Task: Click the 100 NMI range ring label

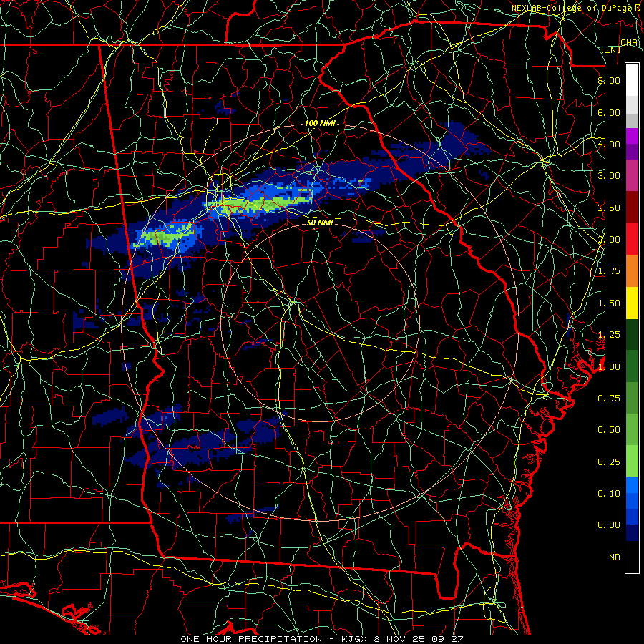Action: 320,123
